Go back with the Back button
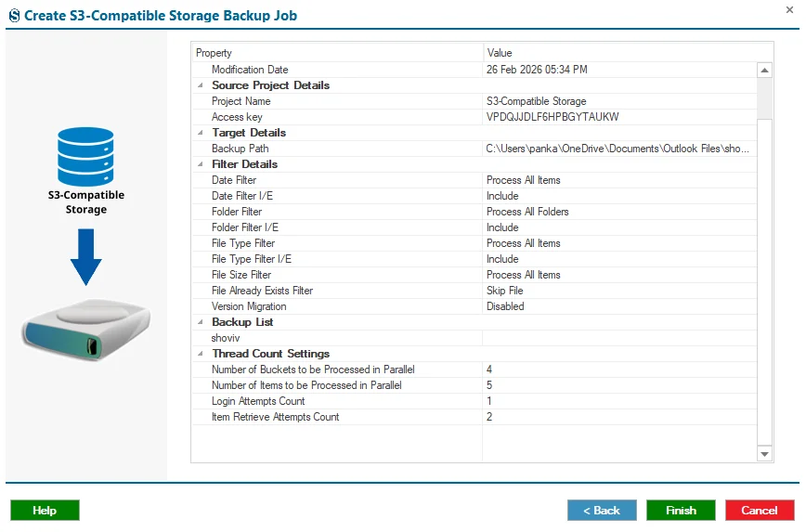The width and height of the screenshot is (806, 532). 602,511
